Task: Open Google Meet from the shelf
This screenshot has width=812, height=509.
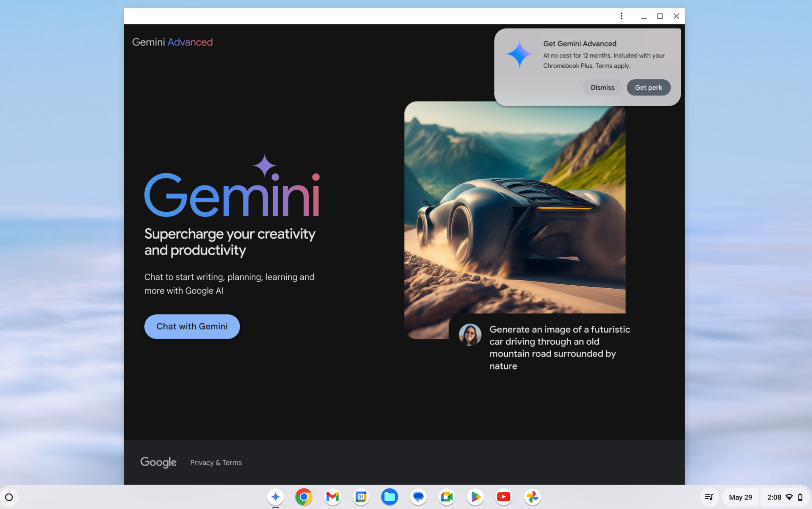Action: click(x=446, y=497)
